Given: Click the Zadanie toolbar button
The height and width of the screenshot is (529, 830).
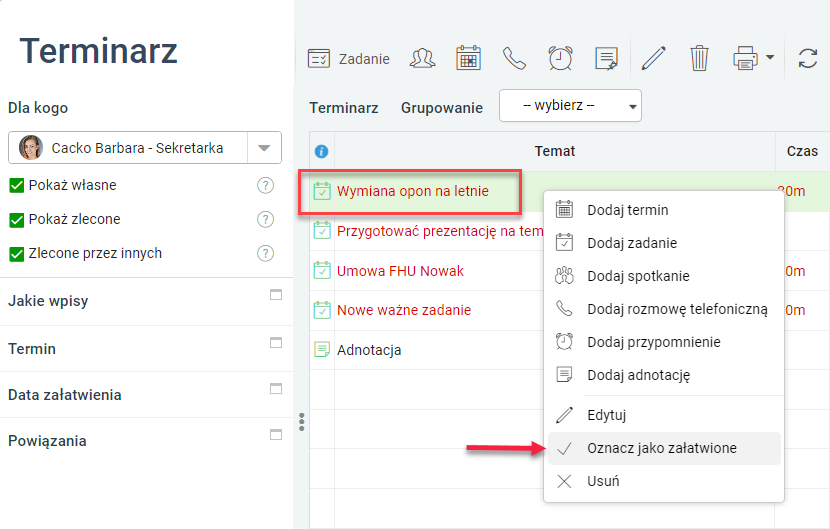Looking at the screenshot, I should click(349, 59).
